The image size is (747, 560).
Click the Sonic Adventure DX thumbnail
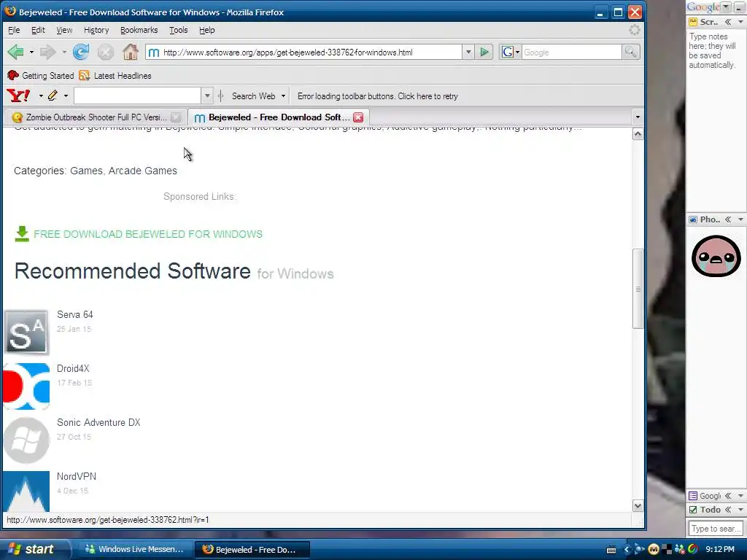[x=27, y=440]
